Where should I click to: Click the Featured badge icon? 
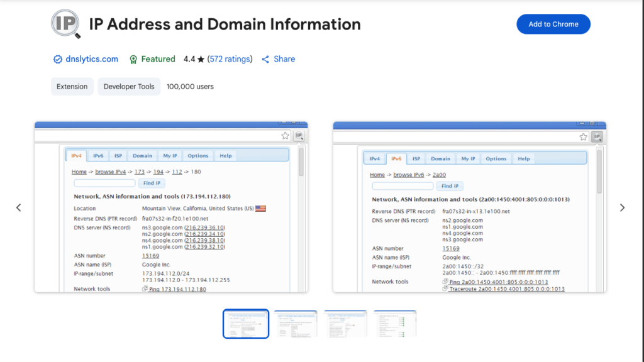coord(133,59)
